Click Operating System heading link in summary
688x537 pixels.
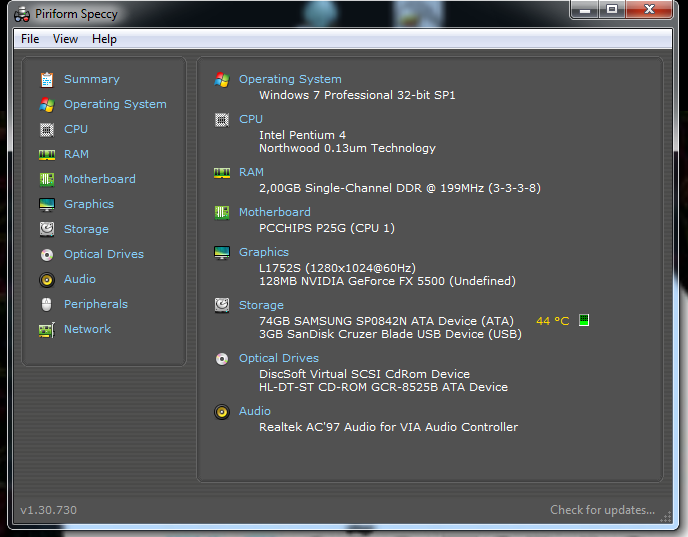tap(290, 79)
